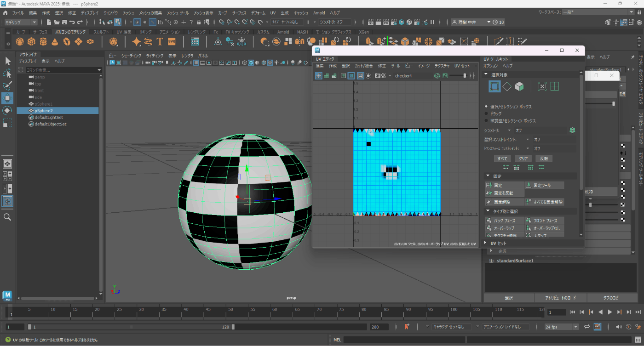
Task: Collapse the 選択対象 section
Action: point(485,75)
